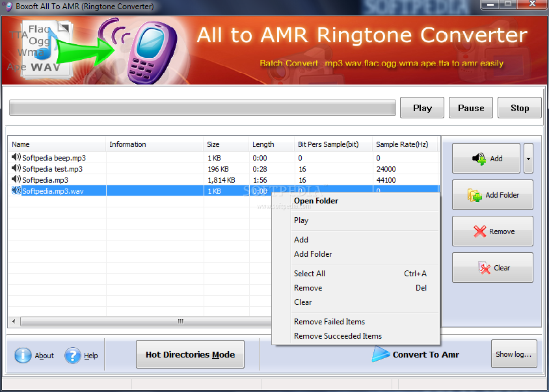The width and height of the screenshot is (549, 392).
Task: Click the 1,814 KB size cell
Action: (x=221, y=180)
